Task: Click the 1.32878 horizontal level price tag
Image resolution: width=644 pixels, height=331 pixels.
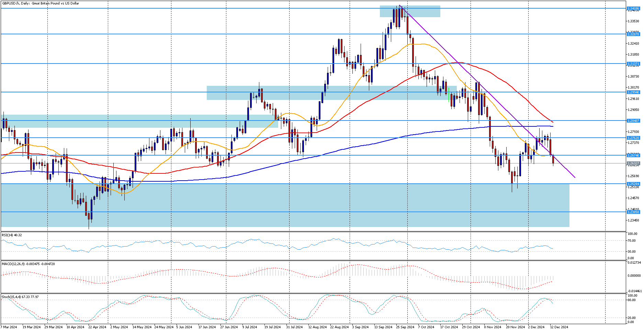Action: point(633,34)
